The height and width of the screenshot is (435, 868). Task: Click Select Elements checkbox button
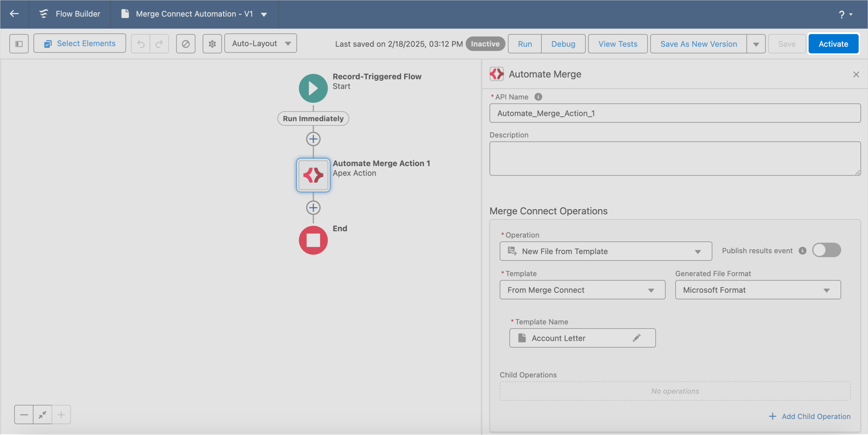coord(80,43)
